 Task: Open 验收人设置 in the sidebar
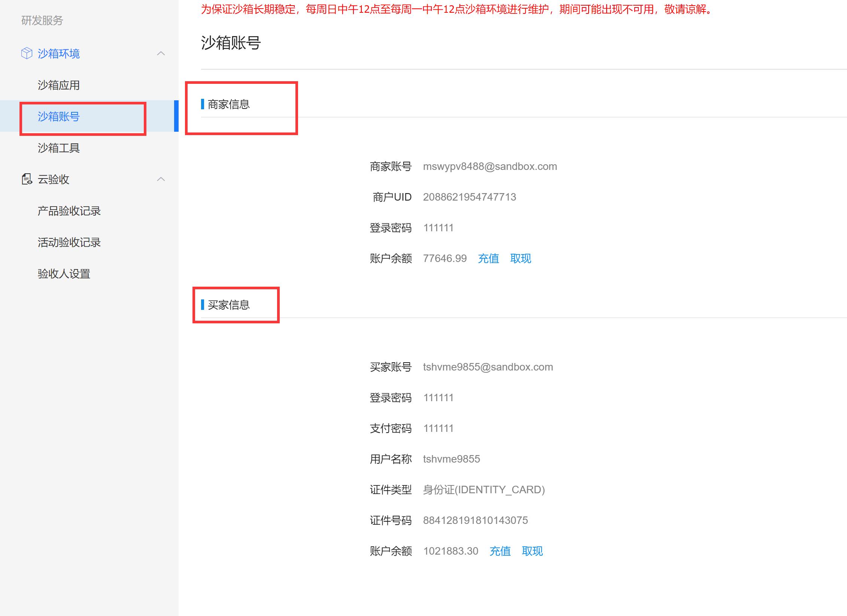tap(64, 274)
